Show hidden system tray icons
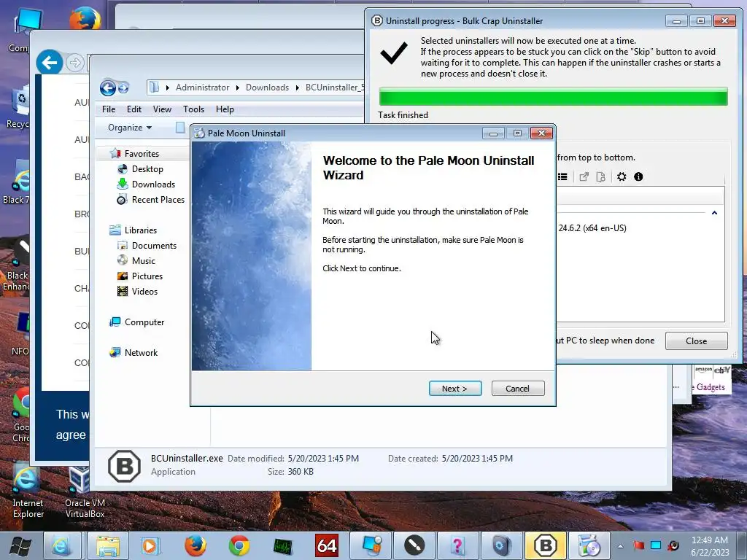Screen dimensions: 747x560 (620, 546)
